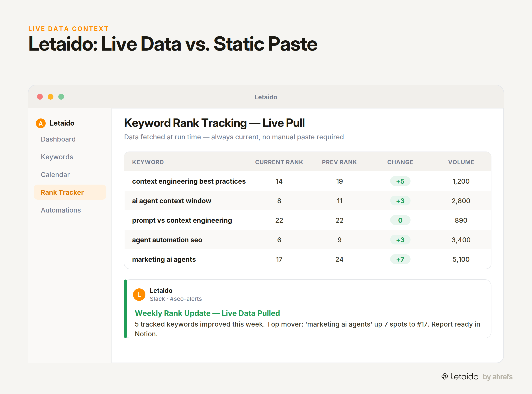Click the green maximize window dot
Image resolution: width=532 pixels, height=394 pixels.
61,97
